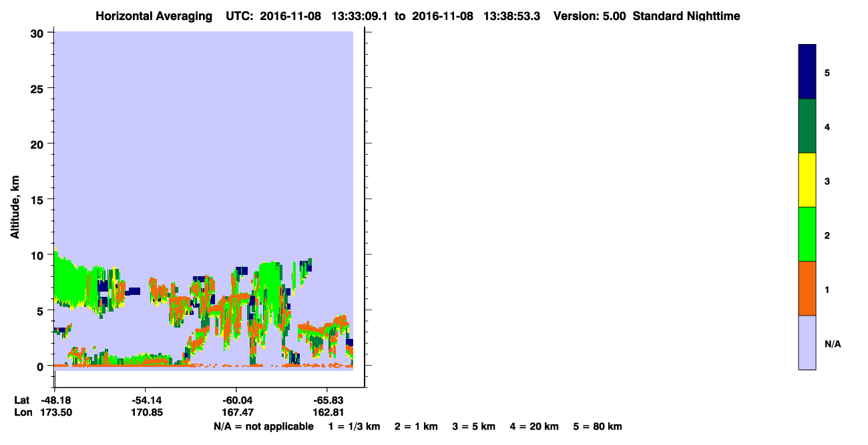
Task: Select the end time '13:38:53.3'
Action: pos(511,16)
